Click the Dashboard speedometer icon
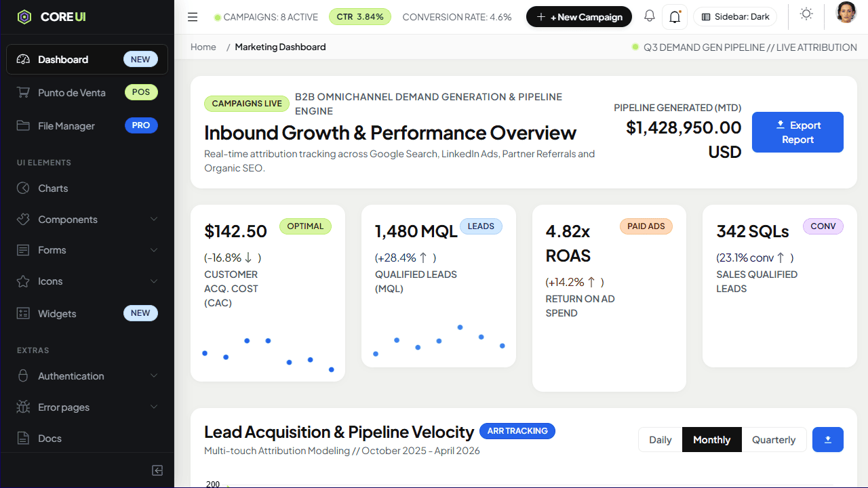The width and height of the screenshot is (868, 488). click(23, 60)
